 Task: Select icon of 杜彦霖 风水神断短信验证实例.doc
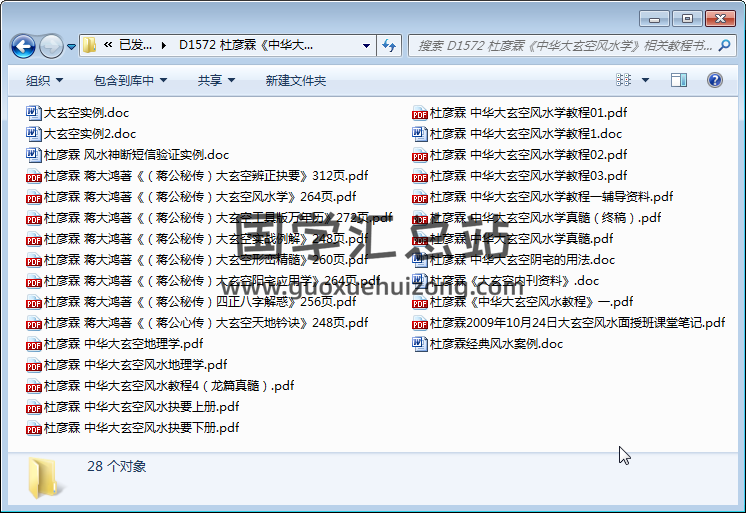[33, 155]
